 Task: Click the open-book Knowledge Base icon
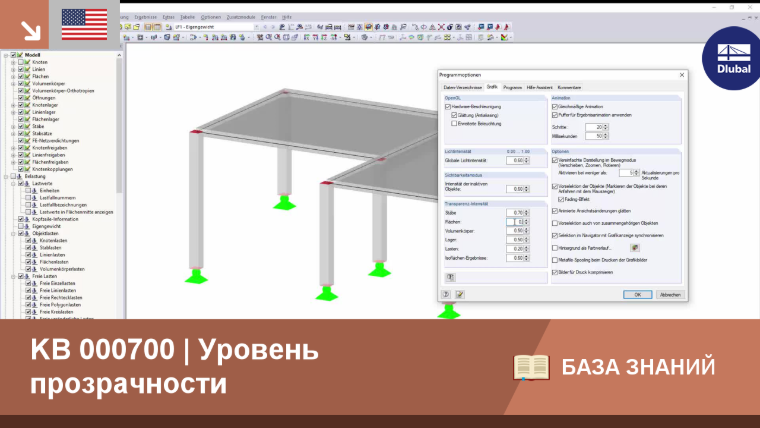pos(531,367)
